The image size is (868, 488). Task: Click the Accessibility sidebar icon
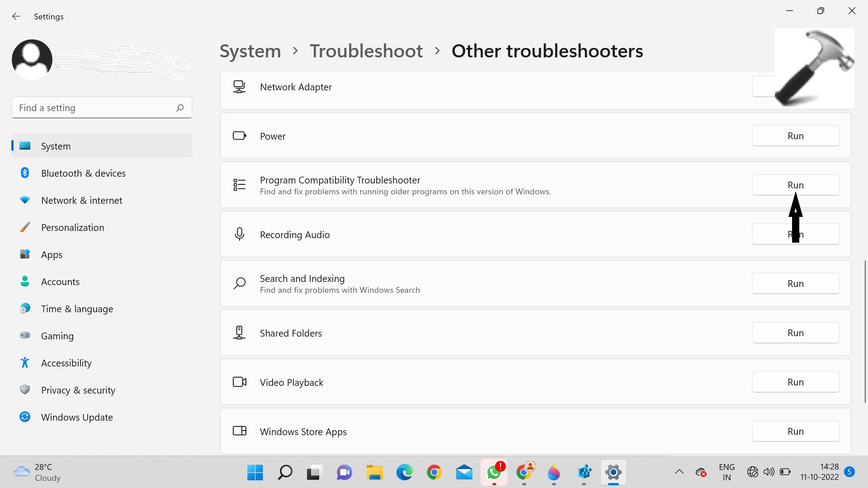pyautogui.click(x=25, y=363)
